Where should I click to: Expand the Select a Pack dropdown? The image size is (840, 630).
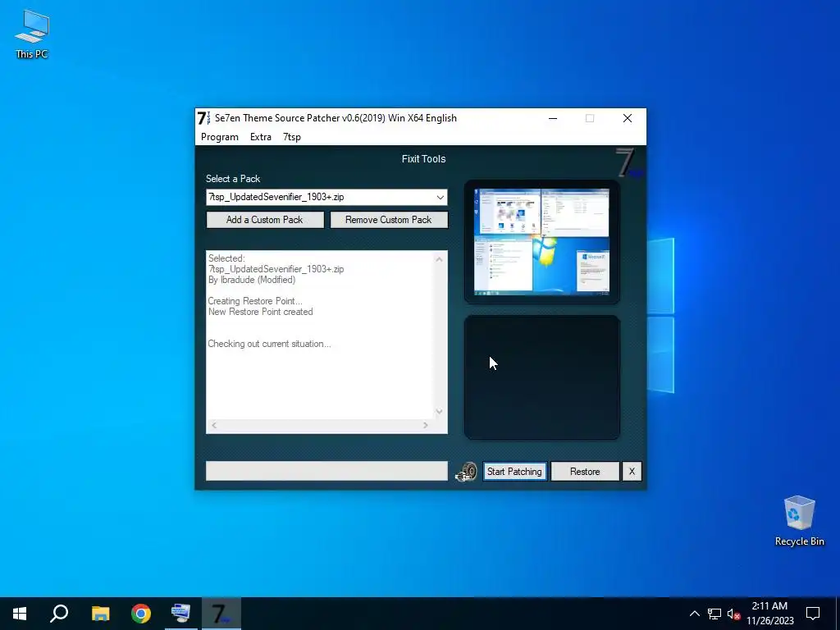[x=440, y=197]
